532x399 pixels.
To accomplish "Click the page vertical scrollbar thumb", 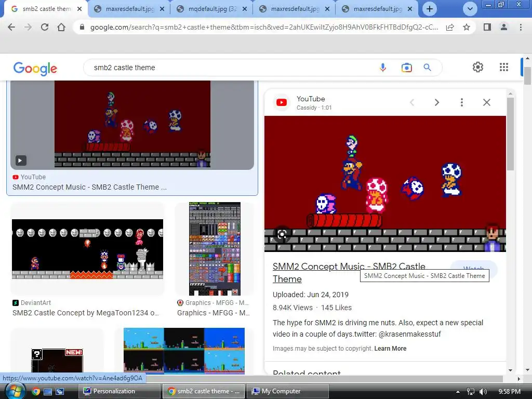I will point(527,76).
